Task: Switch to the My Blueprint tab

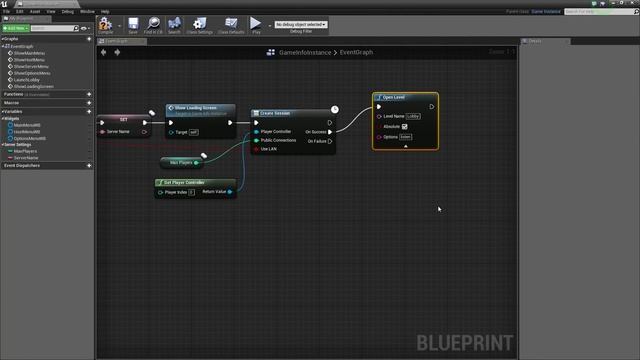Action: coord(26,19)
